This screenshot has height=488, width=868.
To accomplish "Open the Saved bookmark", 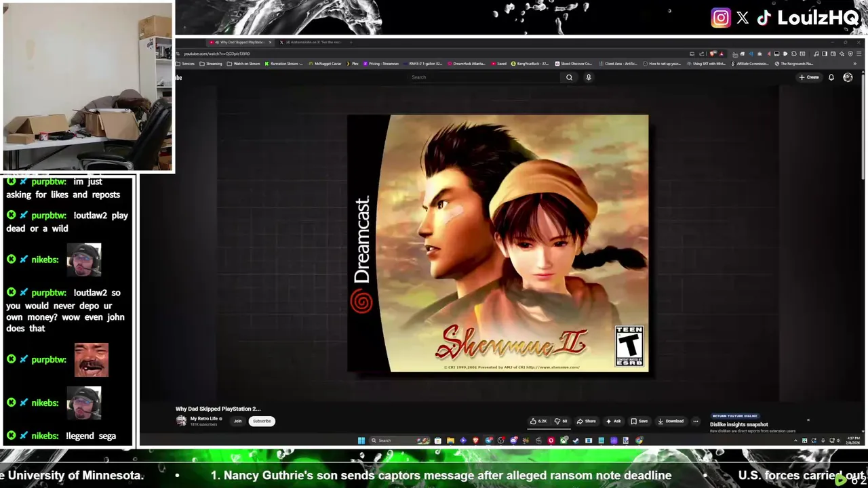I will (498, 64).
